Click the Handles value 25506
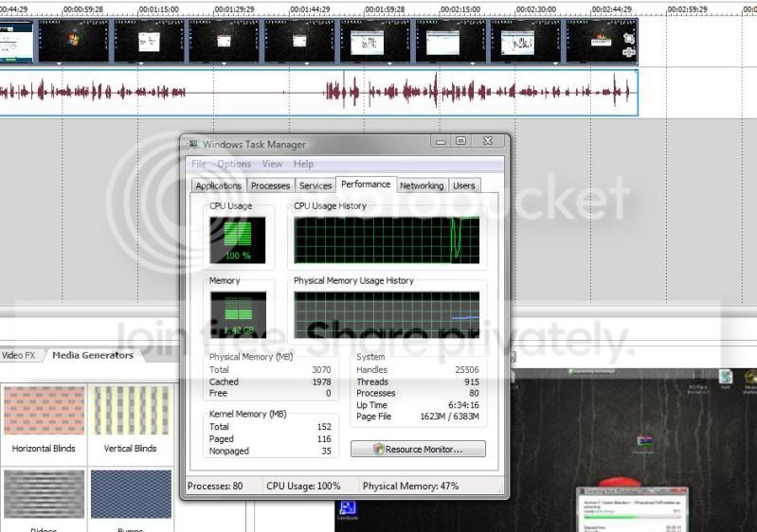 (x=467, y=370)
